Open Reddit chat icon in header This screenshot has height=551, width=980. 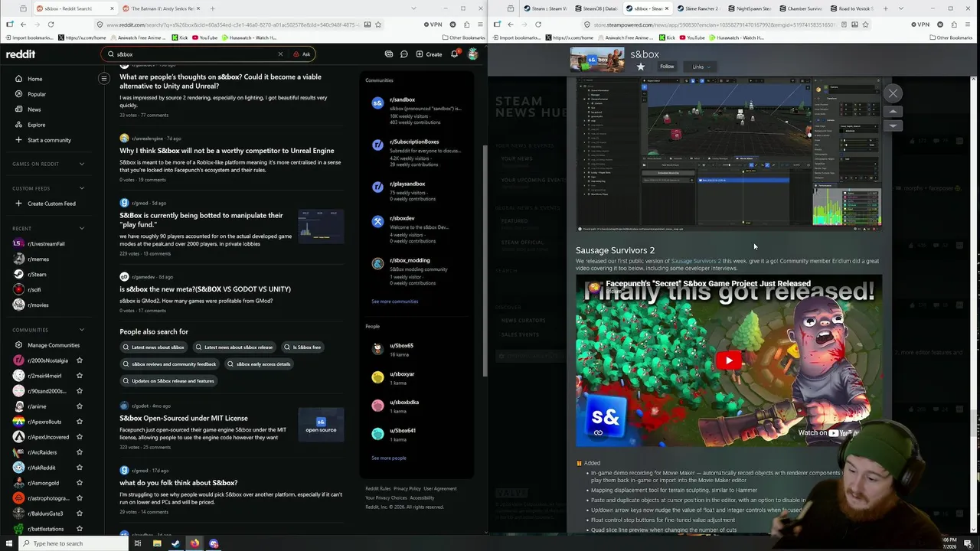(x=403, y=54)
